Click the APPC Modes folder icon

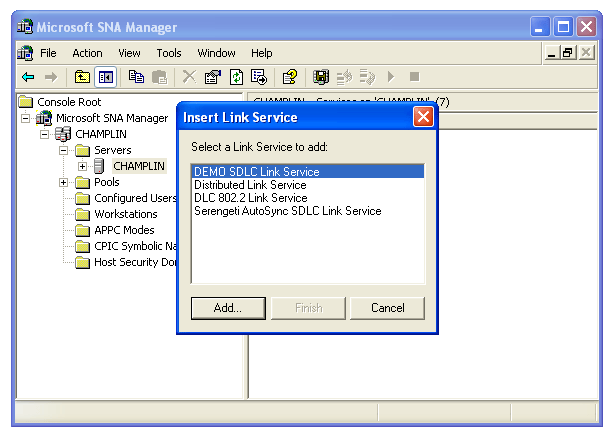coord(82,230)
